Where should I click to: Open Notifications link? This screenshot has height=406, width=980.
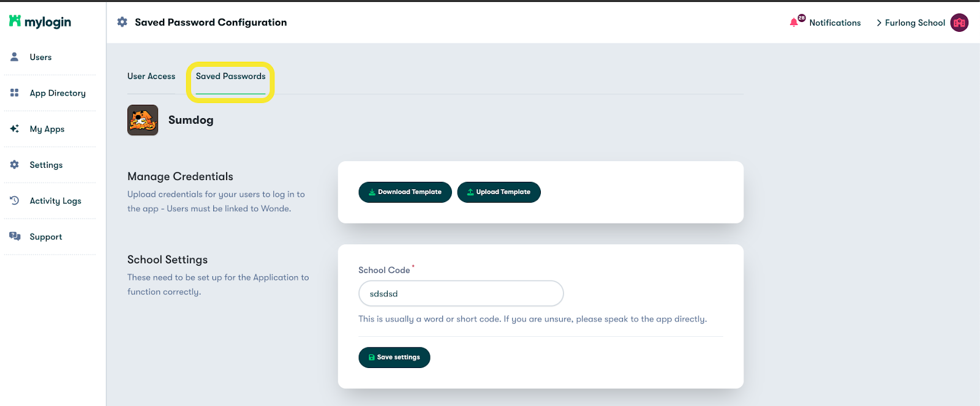[x=835, y=23]
